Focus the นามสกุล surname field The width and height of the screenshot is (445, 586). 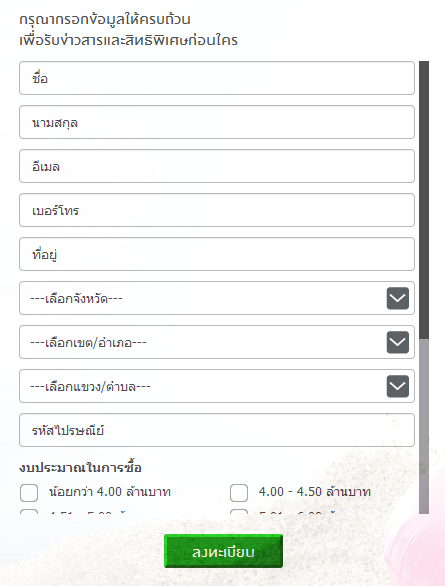(x=217, y=122)
